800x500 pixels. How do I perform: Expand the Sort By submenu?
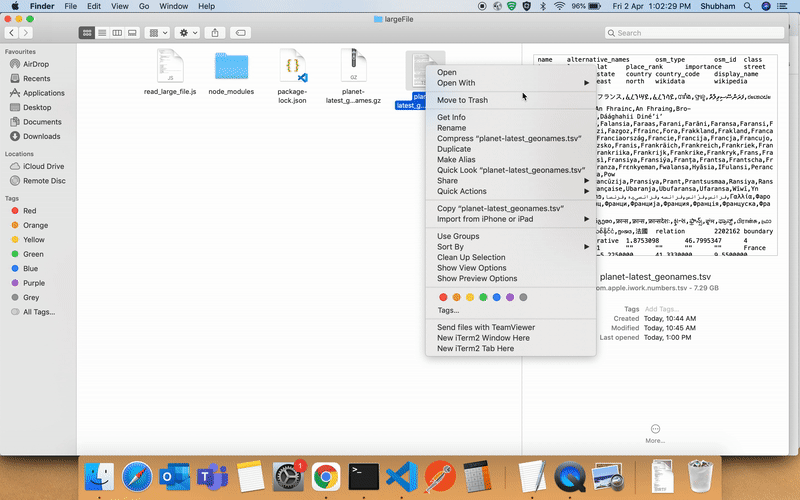click(x=511, y=247)
